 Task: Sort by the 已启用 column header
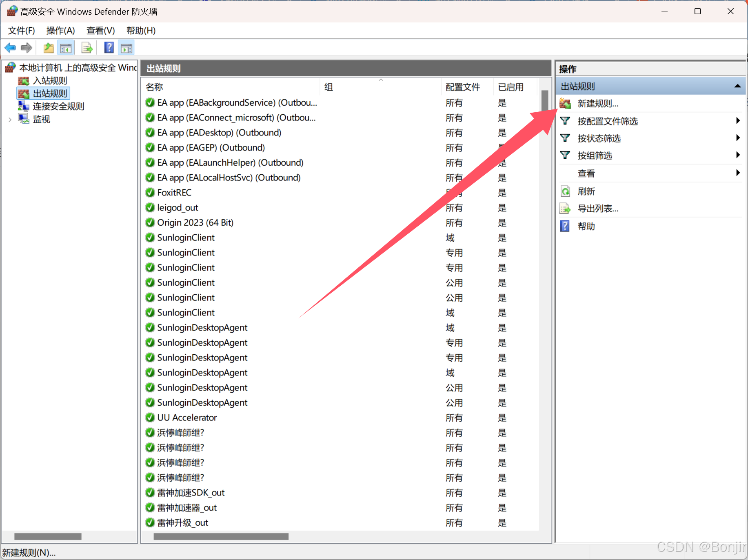pyautogui.click(x=515, y=87)
